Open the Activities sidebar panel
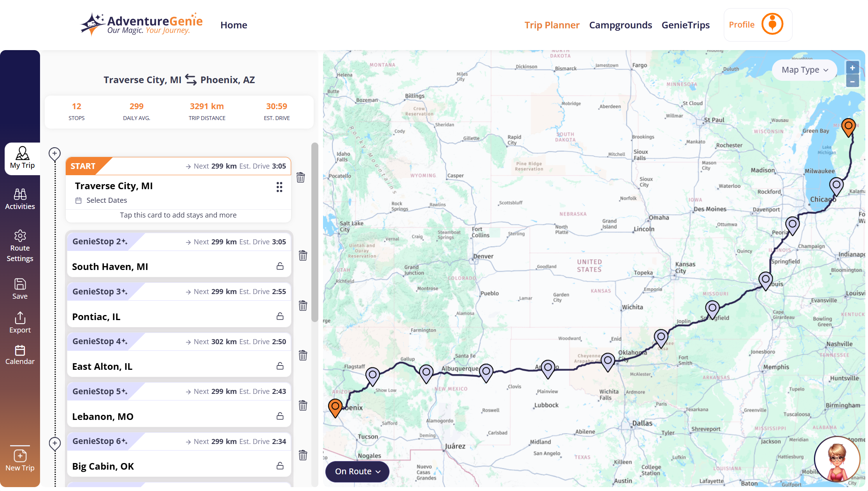Viewport: 868px width, 491px height. (20, 199)
